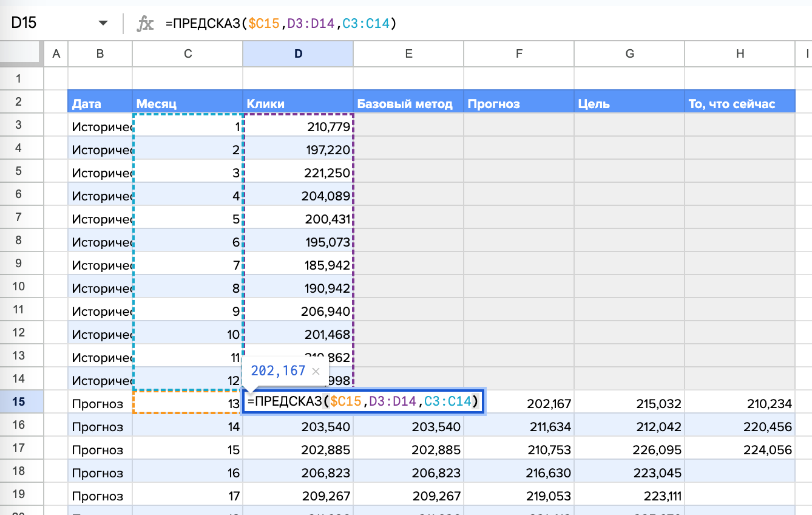Viewport: 812px width, 515px height.
Task: Click cell showing 216,630 in Прогноз column
Action: (x=519, y=473)
